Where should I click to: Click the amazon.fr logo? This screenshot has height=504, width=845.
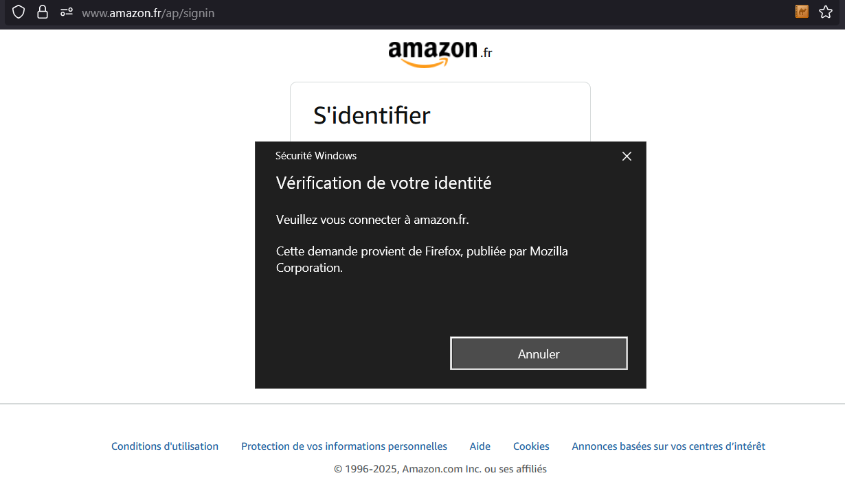[x=440, y=54]
